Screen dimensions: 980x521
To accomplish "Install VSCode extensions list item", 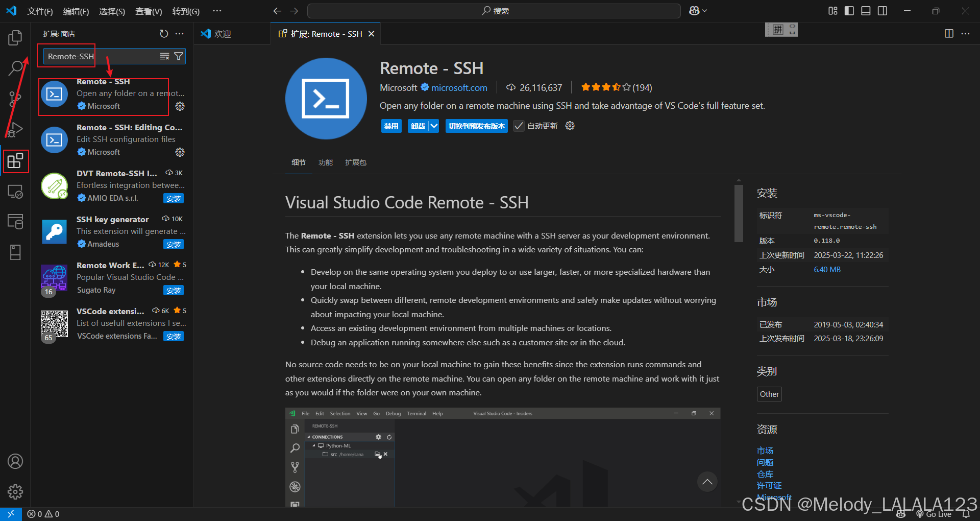I will point(174,337).
